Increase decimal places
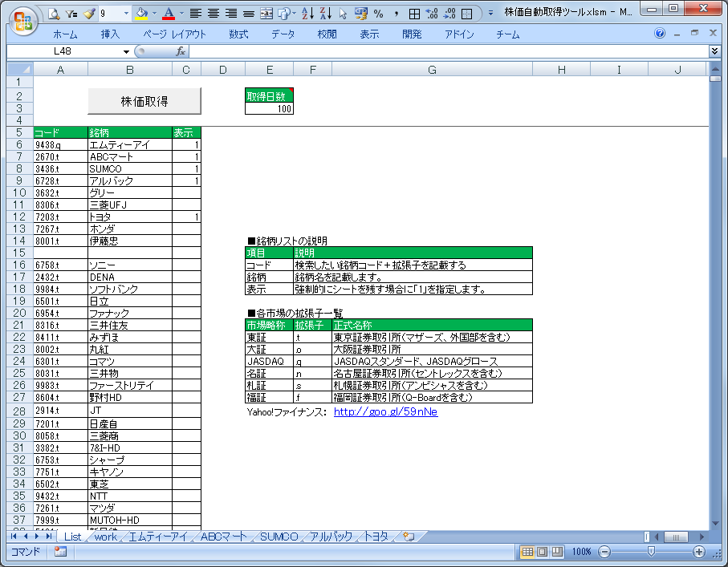The image size is (728, 567). point(433,14)
